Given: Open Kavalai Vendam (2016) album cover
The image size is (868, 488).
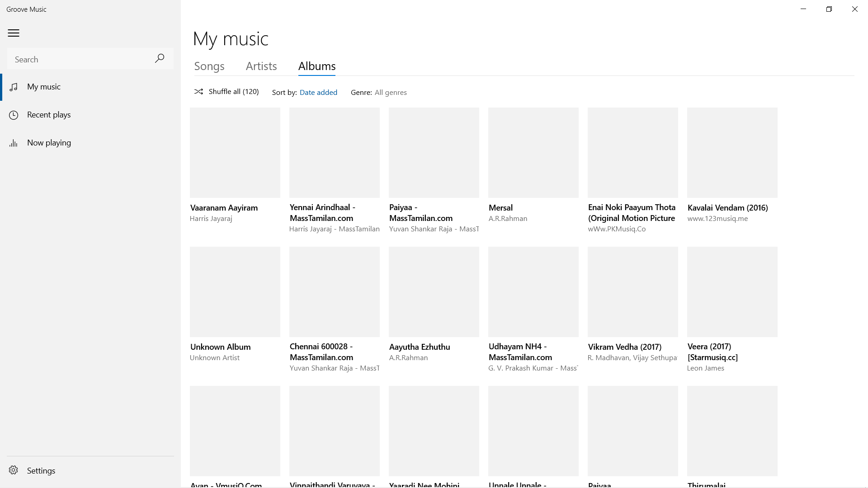Looking at the screenshot, I should [732, 153].
